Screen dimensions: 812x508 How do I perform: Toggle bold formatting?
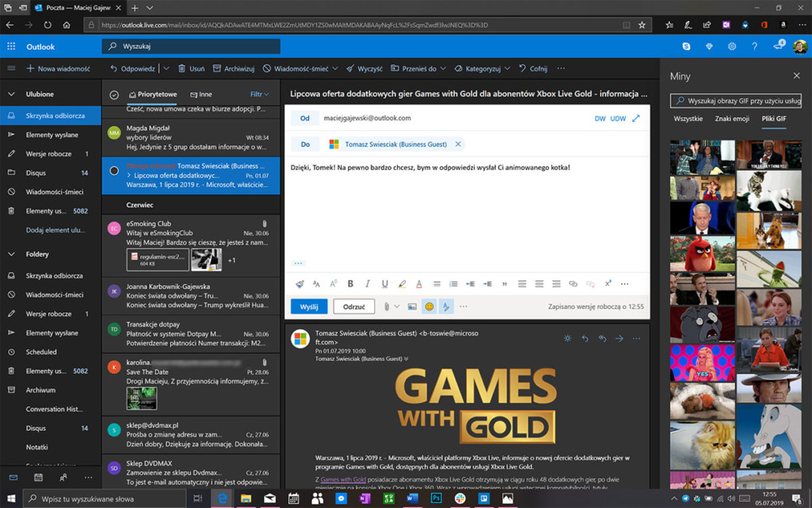(x=351, y=284)
